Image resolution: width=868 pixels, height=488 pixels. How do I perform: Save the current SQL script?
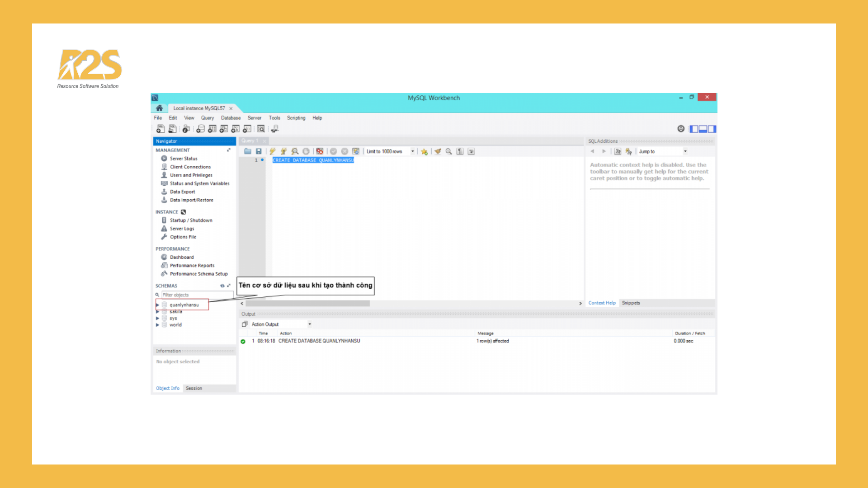[259, 151]
